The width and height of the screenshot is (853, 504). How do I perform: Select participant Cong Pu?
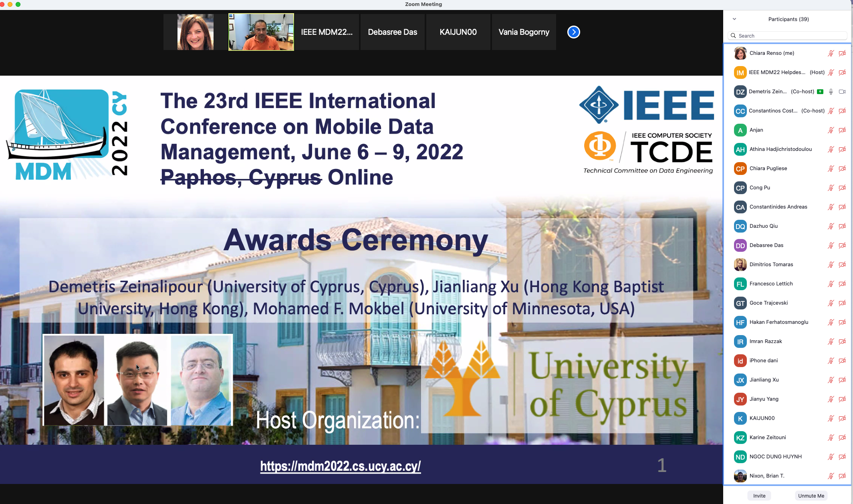(787, 188)
